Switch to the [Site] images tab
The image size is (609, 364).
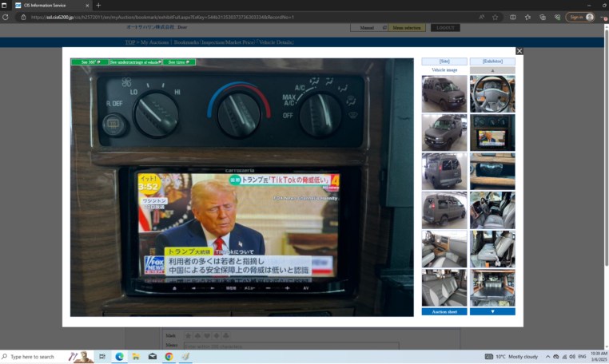[444, 61]
